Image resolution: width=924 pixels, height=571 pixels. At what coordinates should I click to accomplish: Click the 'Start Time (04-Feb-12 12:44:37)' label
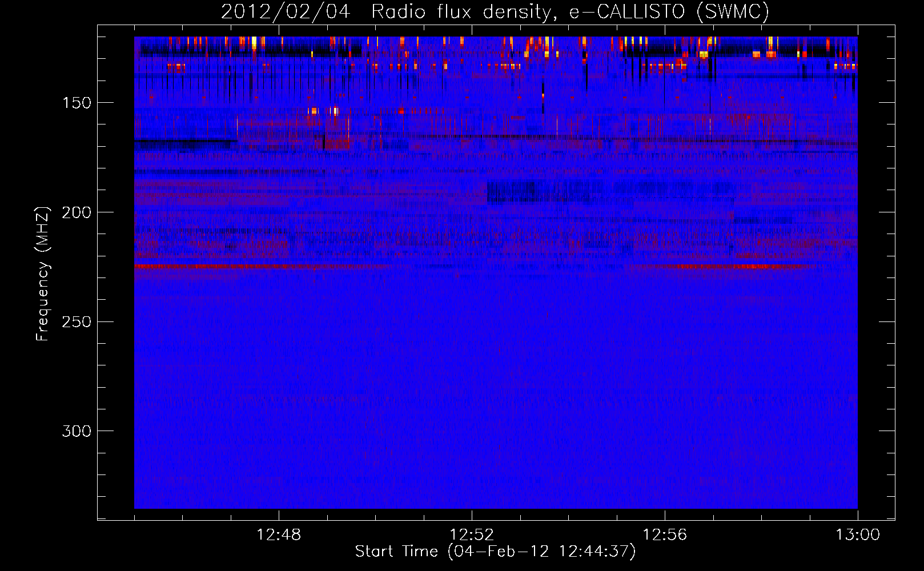pyautogui.click(x=495, y=552)
